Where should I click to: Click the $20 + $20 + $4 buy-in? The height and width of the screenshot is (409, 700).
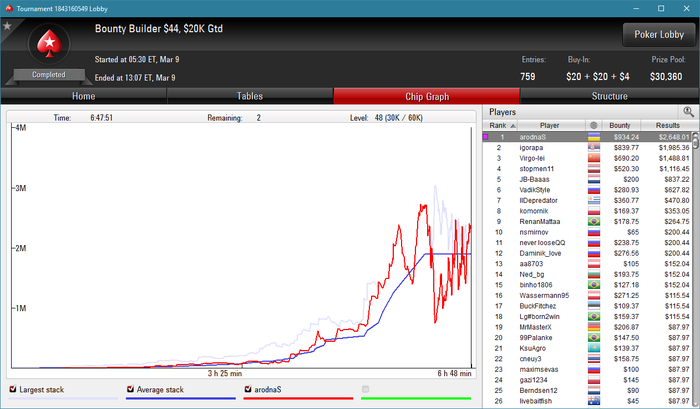(x=597, y=77)
